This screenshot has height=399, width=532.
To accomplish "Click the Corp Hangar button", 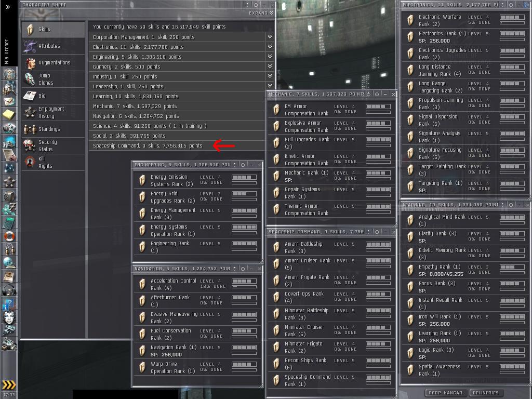I will 445,393.
